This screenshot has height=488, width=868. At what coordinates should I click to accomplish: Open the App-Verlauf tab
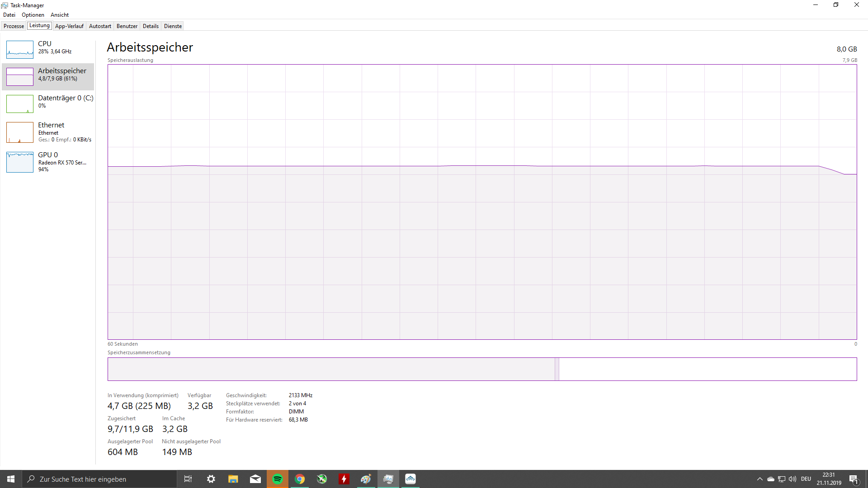pyautogui.click(x=69, y=26)
